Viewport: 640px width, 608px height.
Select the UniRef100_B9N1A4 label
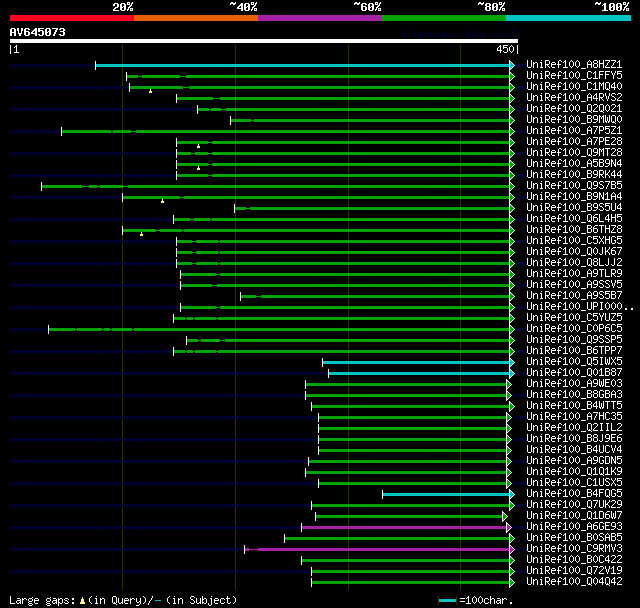pos(574,197)
